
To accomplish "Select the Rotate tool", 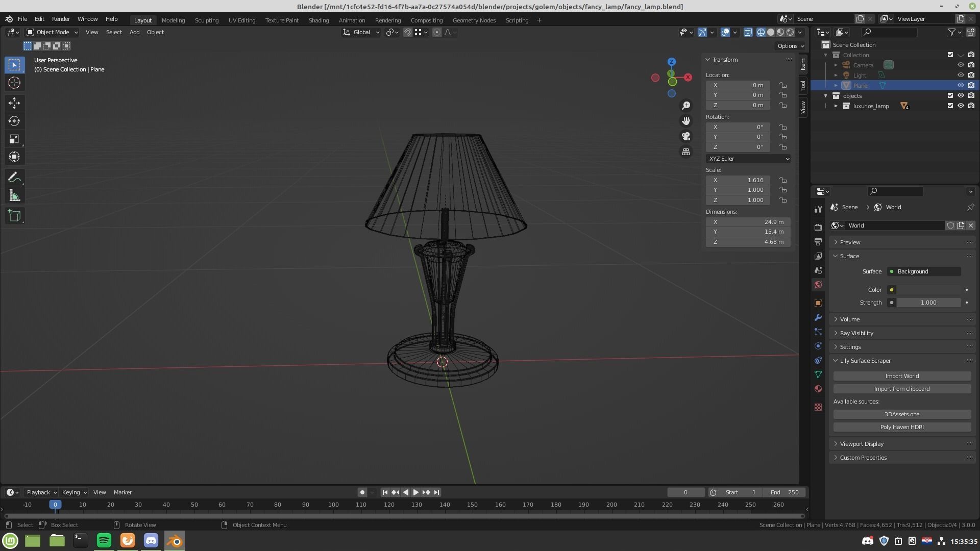I will tap(14, 121).
